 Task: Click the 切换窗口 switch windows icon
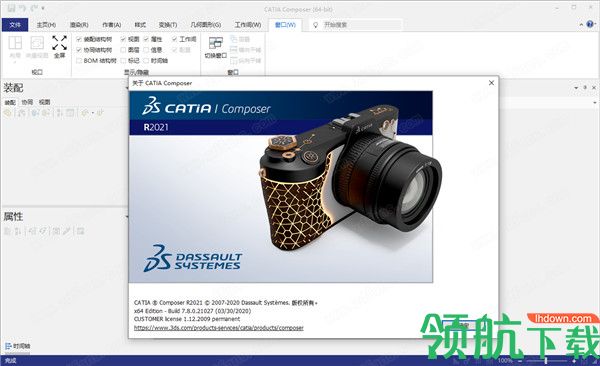point(216,43)
